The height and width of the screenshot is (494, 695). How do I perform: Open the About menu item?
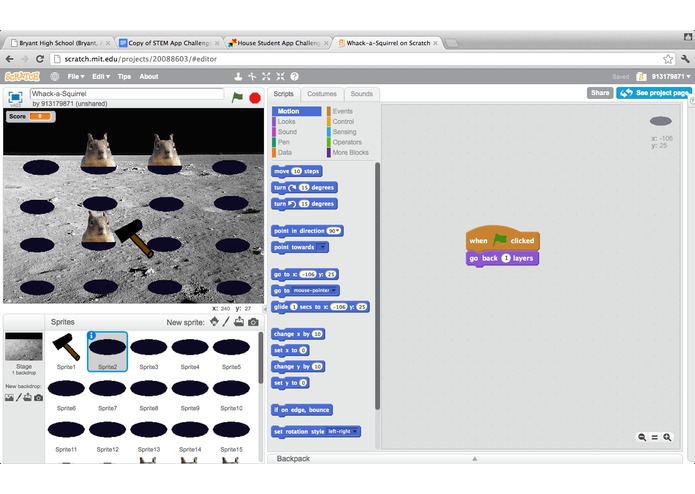click(x=148, y=77)
